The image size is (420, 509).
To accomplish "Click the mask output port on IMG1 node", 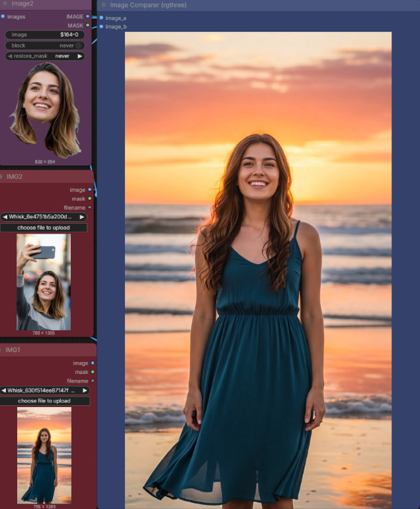I will [x=92, y=372].
